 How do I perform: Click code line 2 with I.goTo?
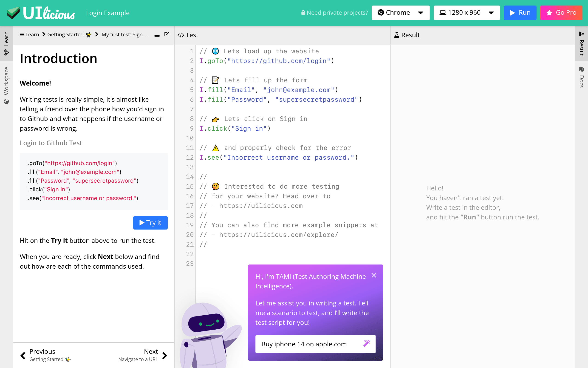coord(267,61)
